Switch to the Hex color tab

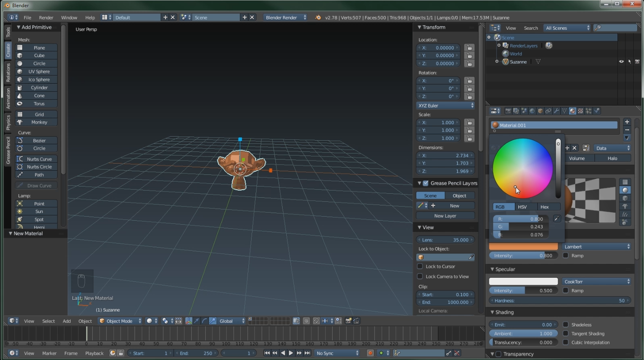pos(549,207)
